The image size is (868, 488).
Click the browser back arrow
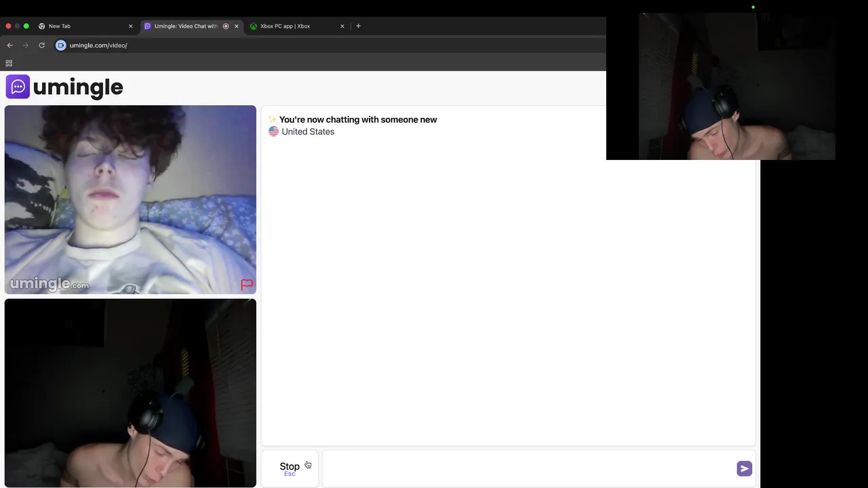tap(9, 45)
